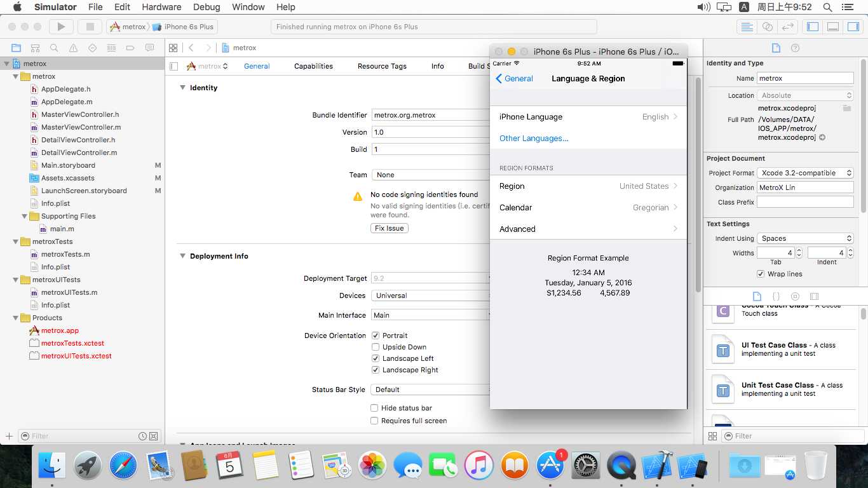Image resolution: width=868 pixels, height=488 pixels.
Task: Show the Media library icon
Action: (x=815, y=296)
